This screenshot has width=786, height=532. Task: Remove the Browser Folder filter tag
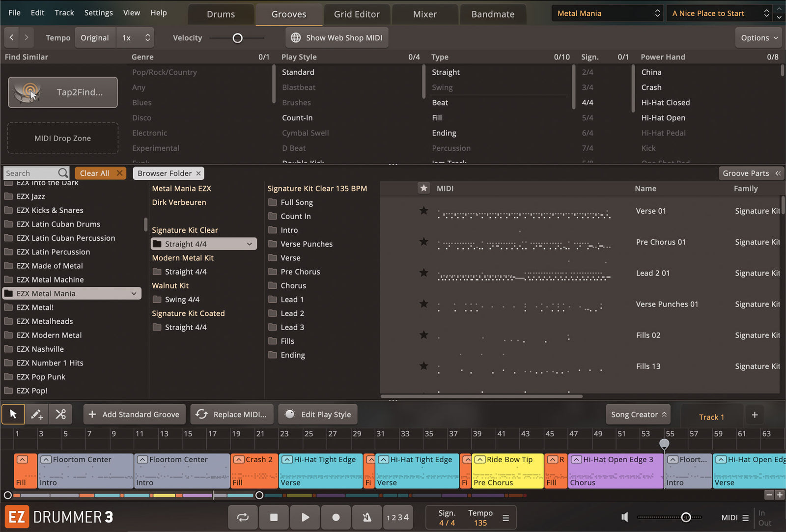198,173
